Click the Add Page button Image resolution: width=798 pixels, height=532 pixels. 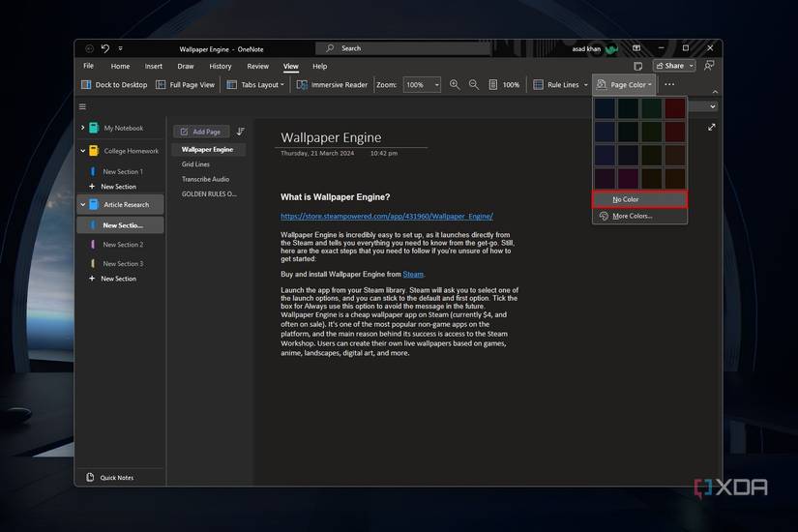tap(200, 132)
